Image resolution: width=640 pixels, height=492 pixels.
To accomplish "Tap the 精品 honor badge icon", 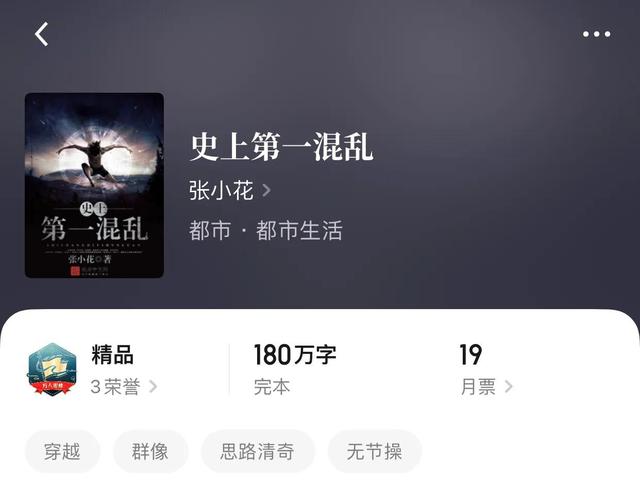I will tap(52, 369).
